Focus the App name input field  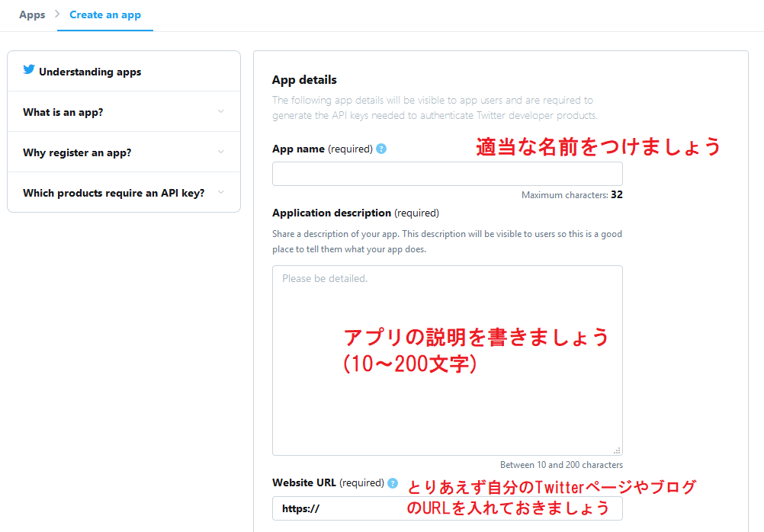coord(447,173)
